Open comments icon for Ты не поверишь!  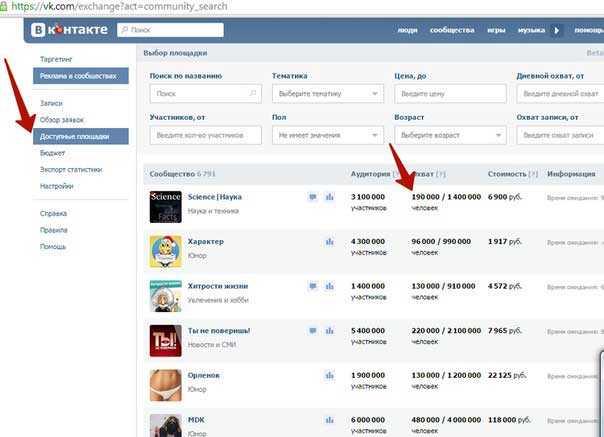(x=313, y=331)
